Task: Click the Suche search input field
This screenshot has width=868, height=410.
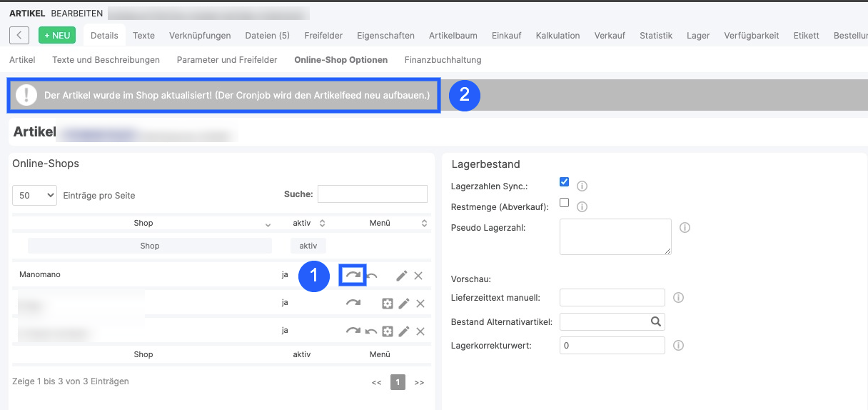Action: [x=373, y=194]
